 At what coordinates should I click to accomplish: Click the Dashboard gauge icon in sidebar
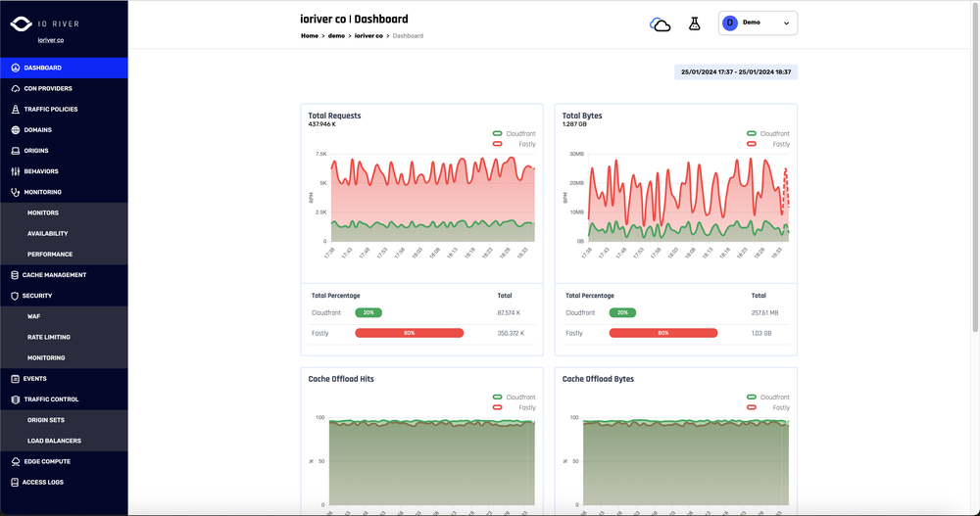pyautogui.click(x=15, y=68)
